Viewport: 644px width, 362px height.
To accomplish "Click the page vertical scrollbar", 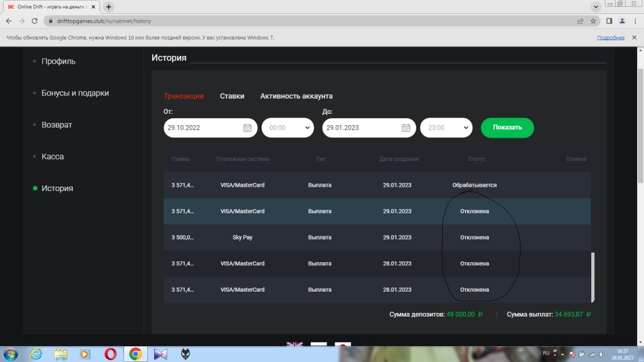I will [x=640, y=125].
